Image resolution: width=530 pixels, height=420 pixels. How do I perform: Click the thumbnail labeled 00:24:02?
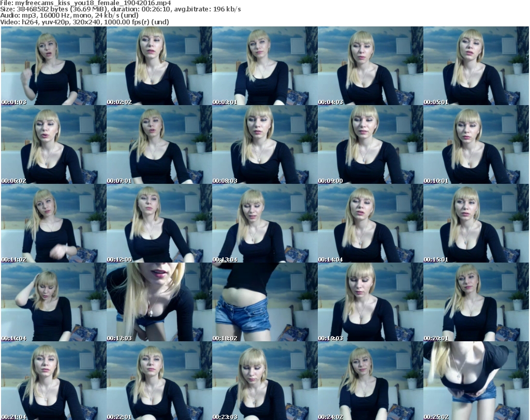(371, 381)
